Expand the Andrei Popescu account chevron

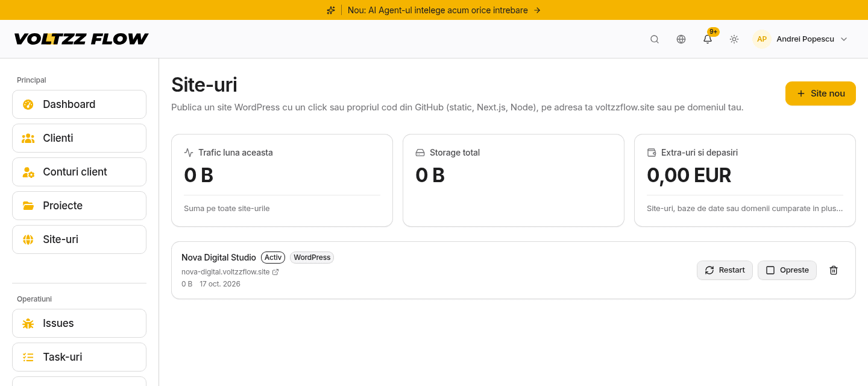[844, 39]
